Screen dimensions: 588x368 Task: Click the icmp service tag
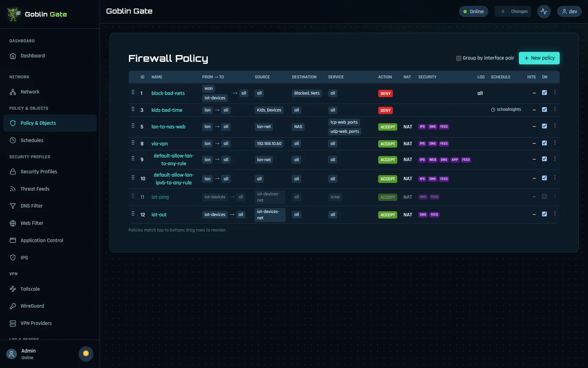(335, 197)
